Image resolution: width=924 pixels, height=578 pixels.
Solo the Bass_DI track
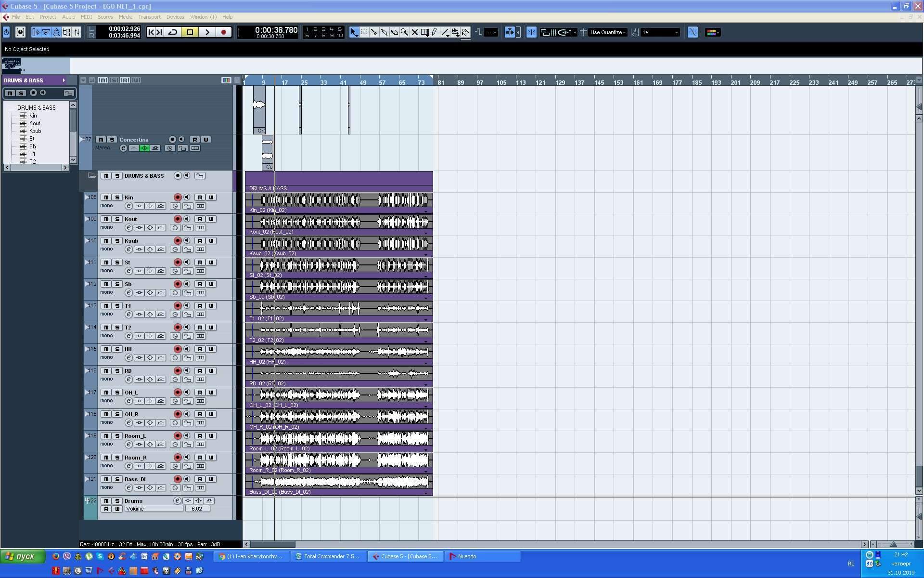[x=117, y=479]
